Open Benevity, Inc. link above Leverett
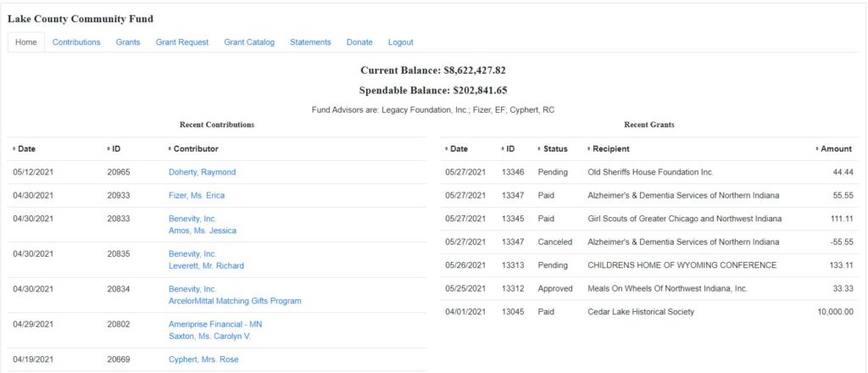This screenshot has height=373, width=868. [192, 254]
